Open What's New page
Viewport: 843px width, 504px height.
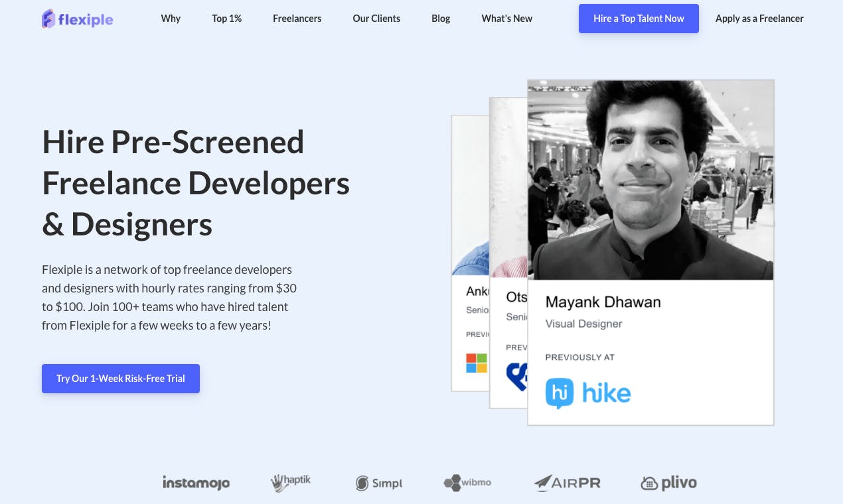[x=506, y=19]
